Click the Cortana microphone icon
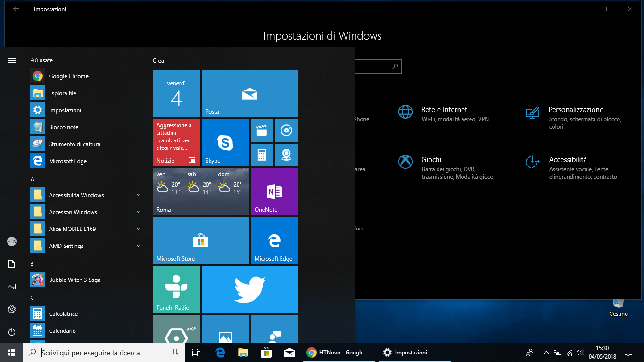The width and height of the screenshot is (644, 362). click(x=175, y=353)
